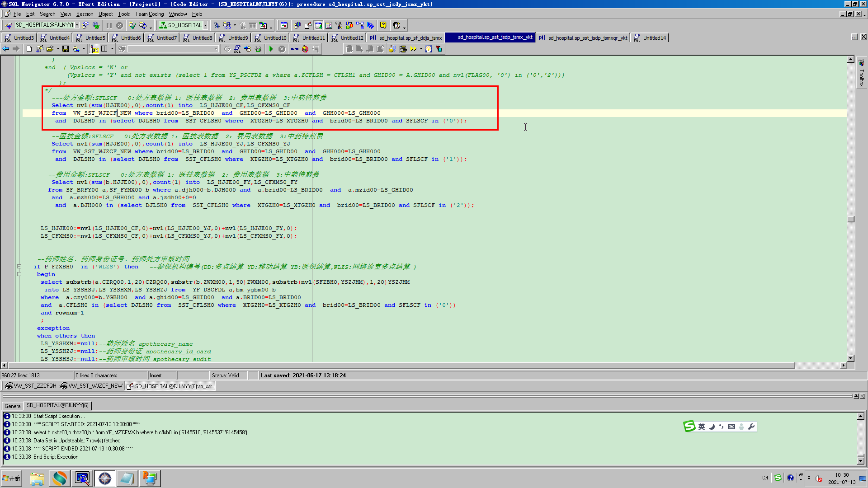
Task: Select the General output tab
Action: [x=13, y=406]
